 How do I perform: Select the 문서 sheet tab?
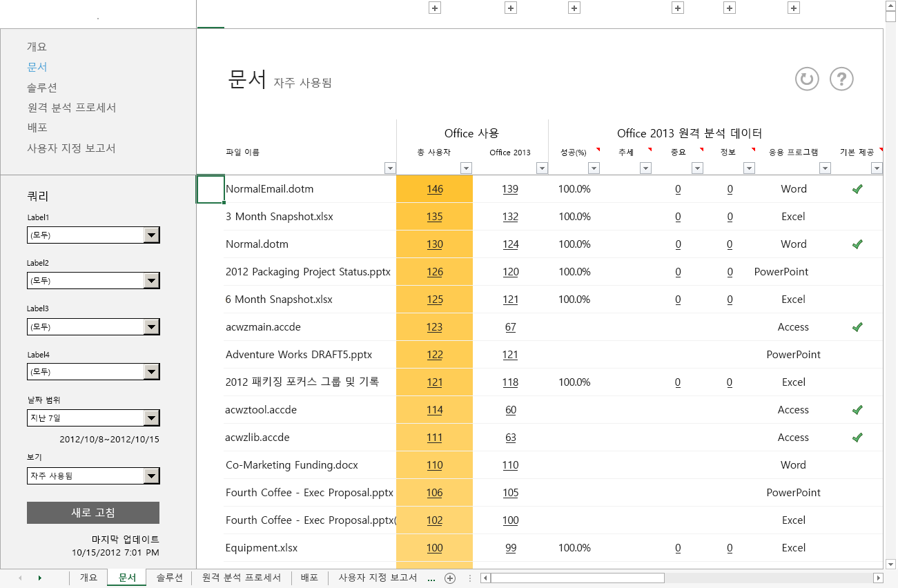pyautogui.click(x=127, y=578)
